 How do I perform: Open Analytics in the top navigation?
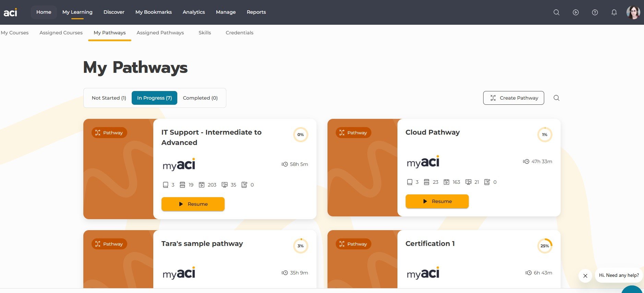pos(194,12)
